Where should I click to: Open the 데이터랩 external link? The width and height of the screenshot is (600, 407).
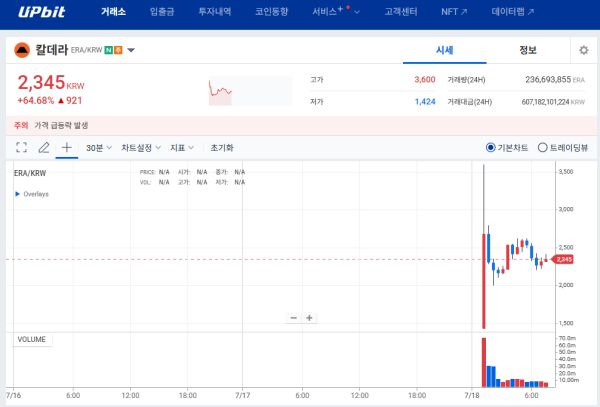coord(513,11)
